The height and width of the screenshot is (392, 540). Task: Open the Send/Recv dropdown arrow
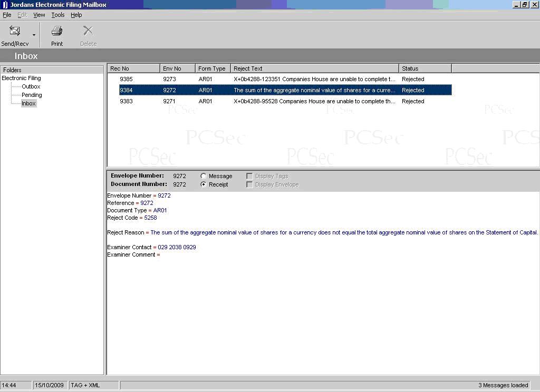pos(34,35)
